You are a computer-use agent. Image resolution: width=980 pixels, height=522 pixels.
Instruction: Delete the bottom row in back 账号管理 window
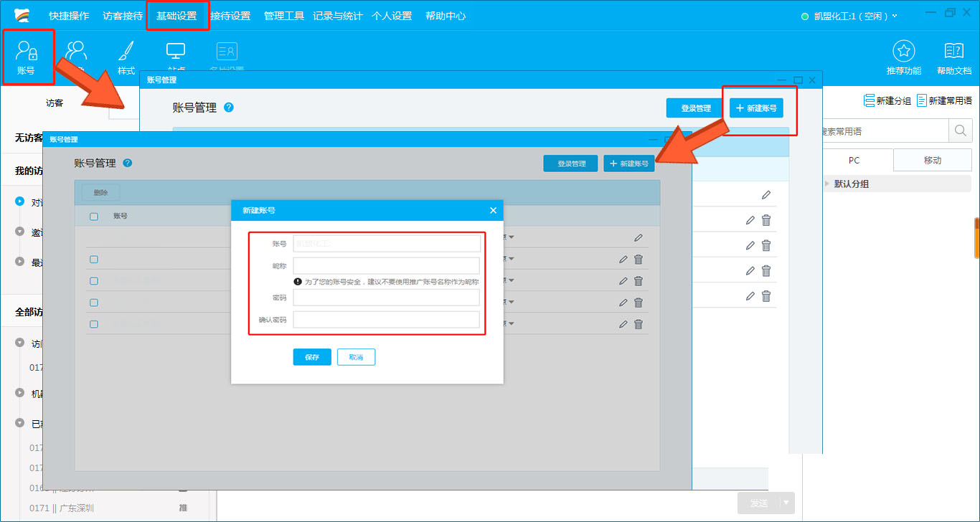(766, 295)
